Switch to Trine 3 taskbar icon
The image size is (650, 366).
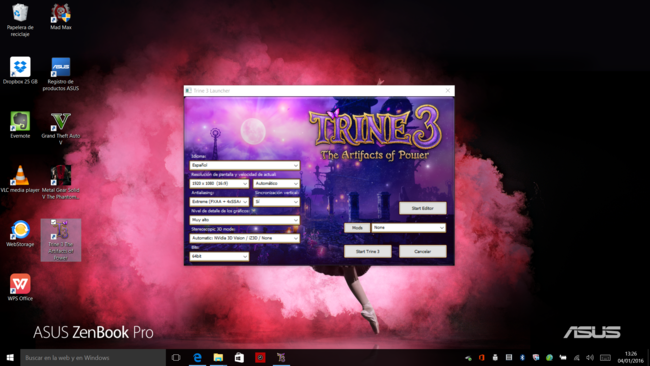tap(281, 357)
